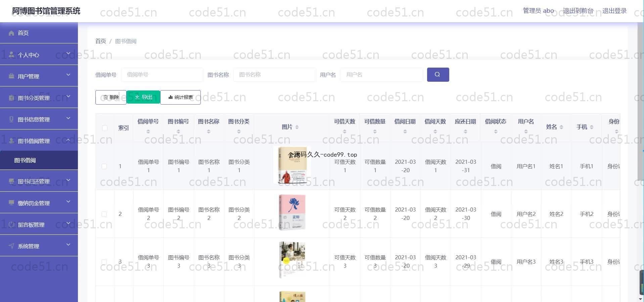Click the paper-plane icon beside 系统管理
Image resolution: width=644 pixels, height=302 pixels.
[x=11, y=246]
